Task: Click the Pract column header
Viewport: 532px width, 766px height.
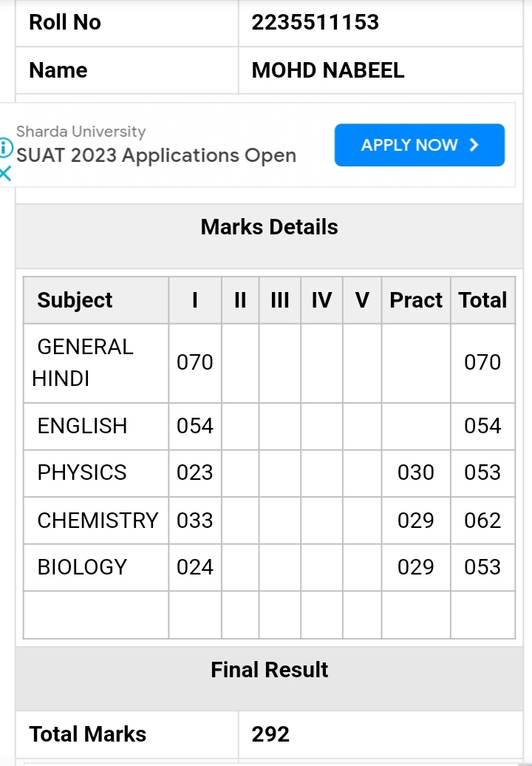Action: coord(416,300)
